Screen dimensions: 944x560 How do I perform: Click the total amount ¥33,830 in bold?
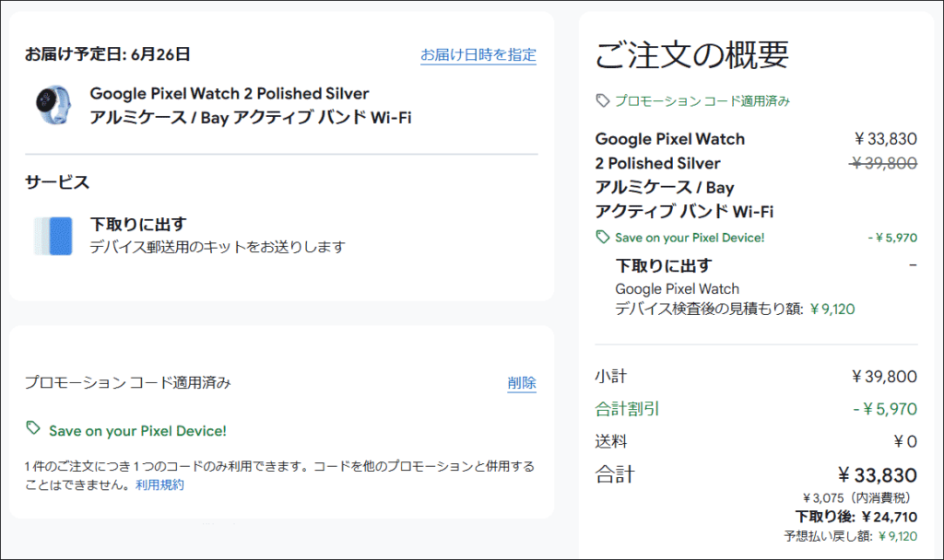[878, 475]
